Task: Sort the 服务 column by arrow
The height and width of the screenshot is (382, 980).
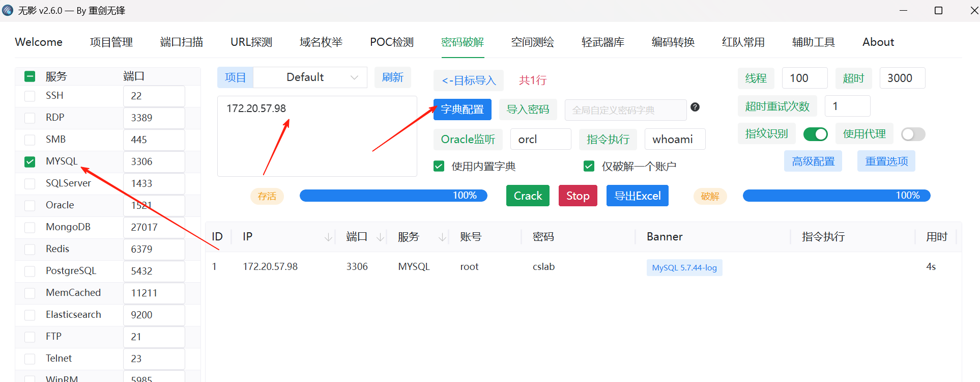Action: (442, 237)
